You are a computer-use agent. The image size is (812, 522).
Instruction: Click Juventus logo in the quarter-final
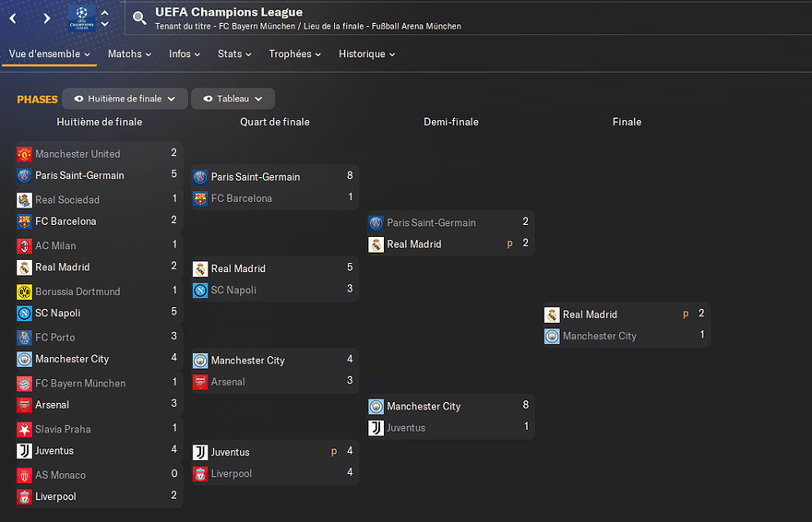point(200,453)
